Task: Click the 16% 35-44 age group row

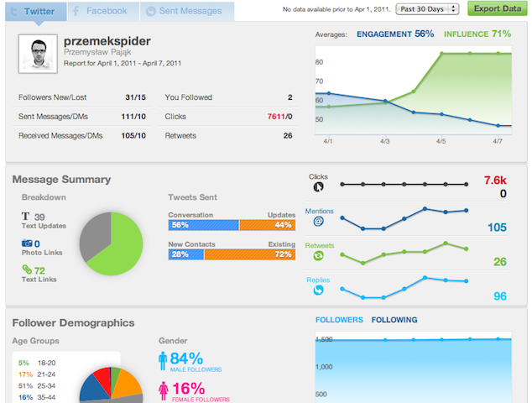Action: pyautogui.click(x=37, y=397)
